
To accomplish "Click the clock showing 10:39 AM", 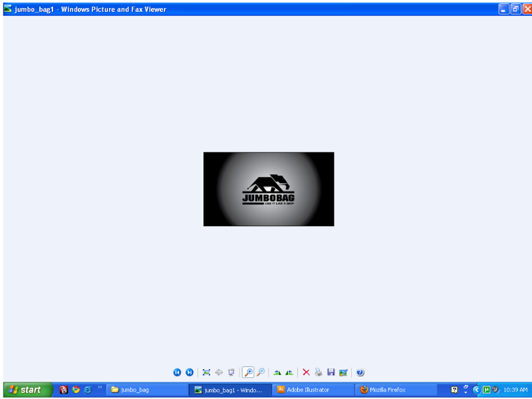I will (x=515, y=390).
